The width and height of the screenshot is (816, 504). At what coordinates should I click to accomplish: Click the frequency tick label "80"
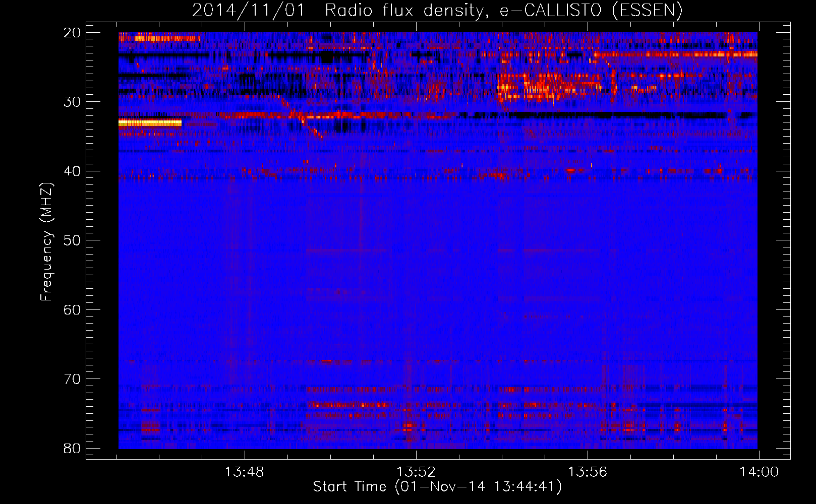pos(72,448)
